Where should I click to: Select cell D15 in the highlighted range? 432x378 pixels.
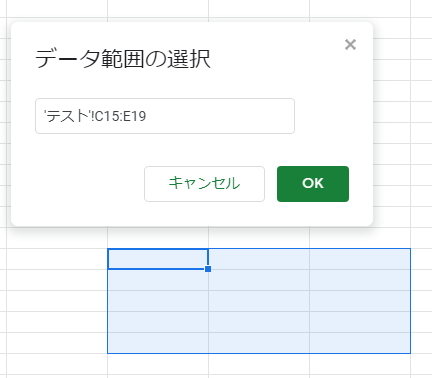[x=259, y=259]
